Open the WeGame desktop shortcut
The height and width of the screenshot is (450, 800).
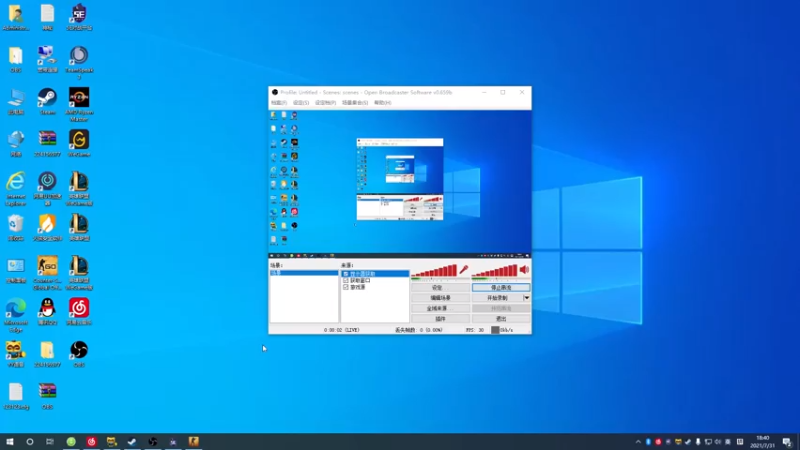pos(79,143)
